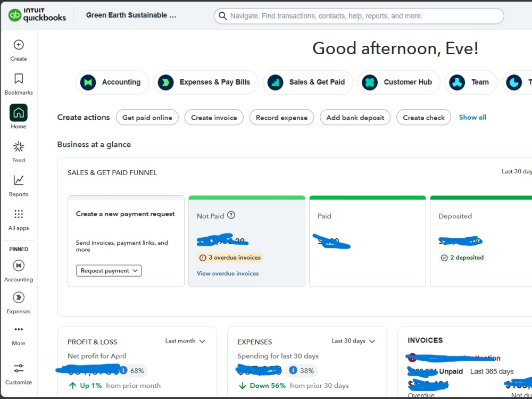Open Expenses Last 30 days dropdown
Image resolution: width=532 pixels, height=399 pixels.
(x=353, y=341)
